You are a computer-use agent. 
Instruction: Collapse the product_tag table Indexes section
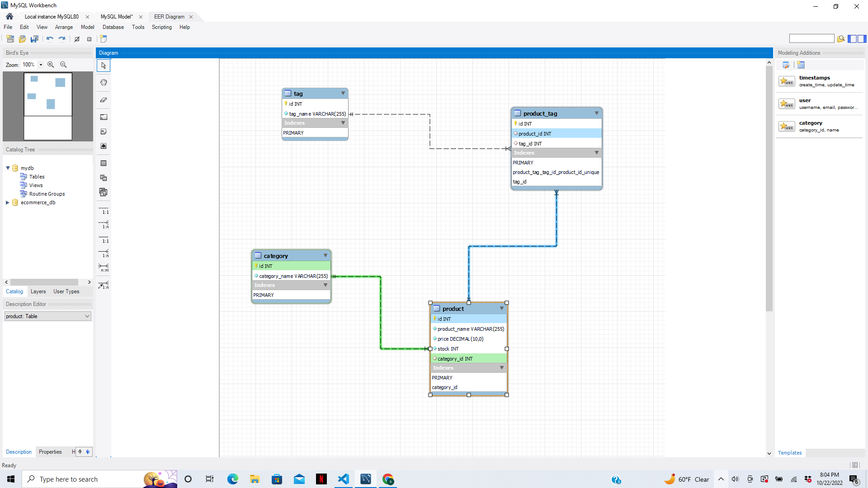pyautogui.click(x=596, y=153)
